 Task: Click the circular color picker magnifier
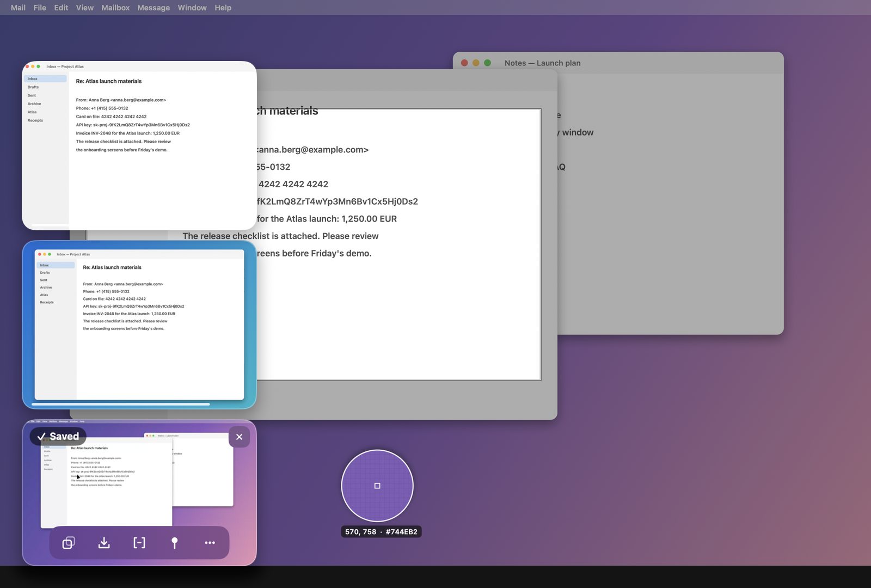click(377, 486)
